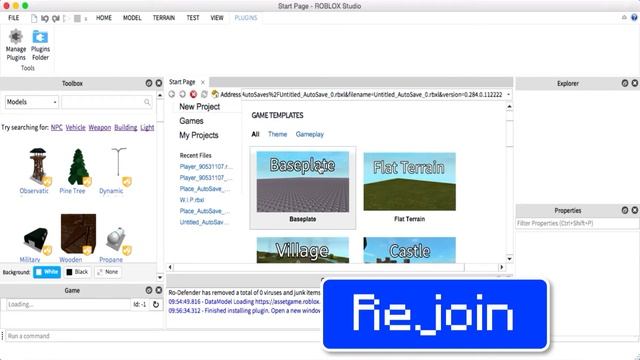Click the refresh page icon beside Address

click(204, 94)
